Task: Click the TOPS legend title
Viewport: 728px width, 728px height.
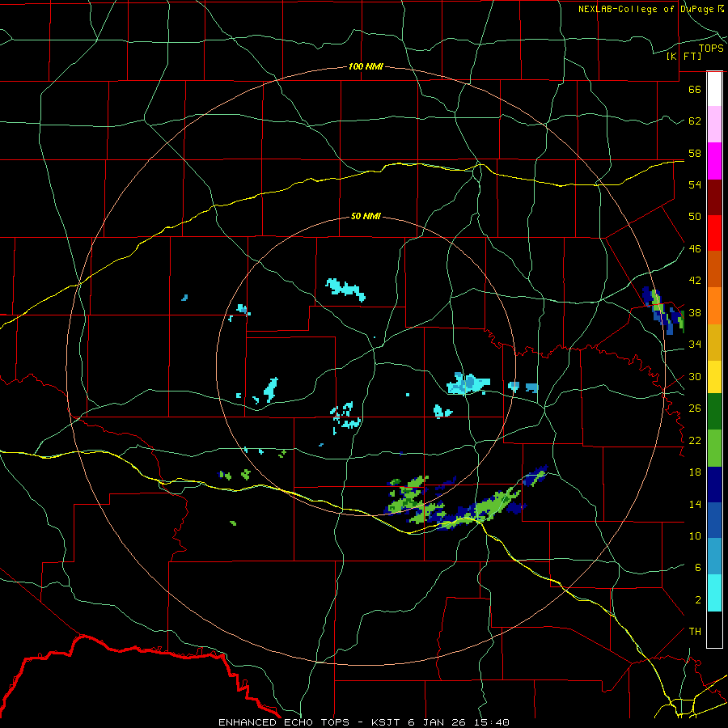Action: [x=711, y=48]
